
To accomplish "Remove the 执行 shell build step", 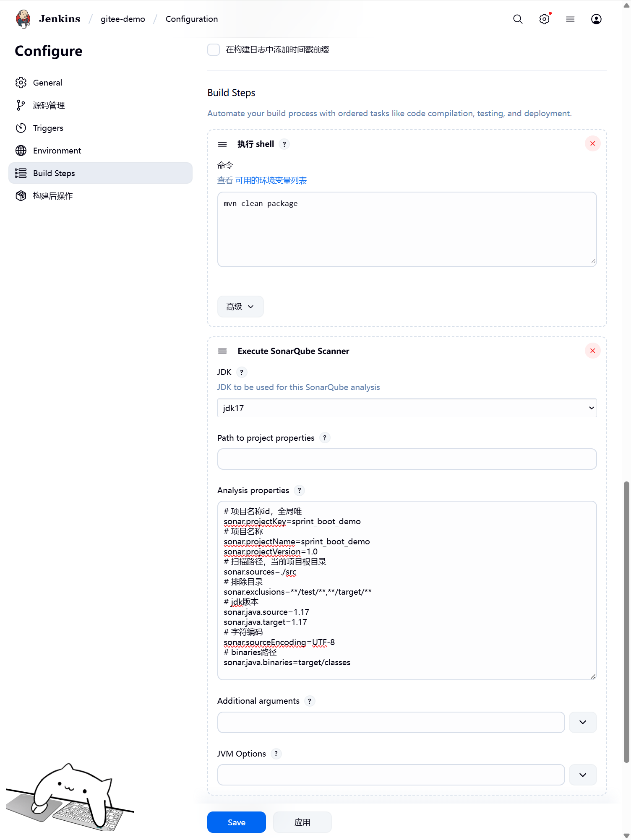I will (592, 144).
